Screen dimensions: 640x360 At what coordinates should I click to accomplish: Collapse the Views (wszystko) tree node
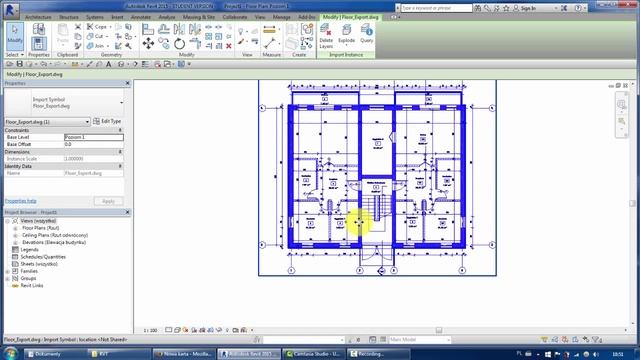7,221
